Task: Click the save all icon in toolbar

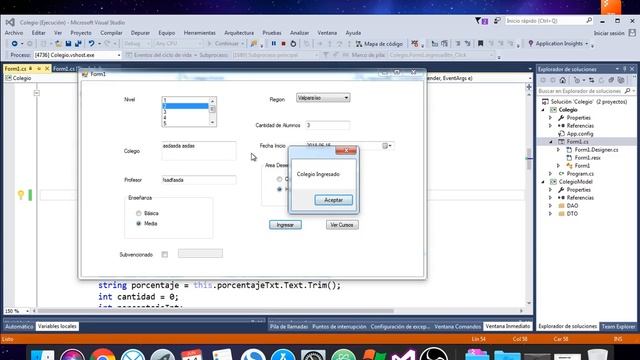Action: pos(78,44)
